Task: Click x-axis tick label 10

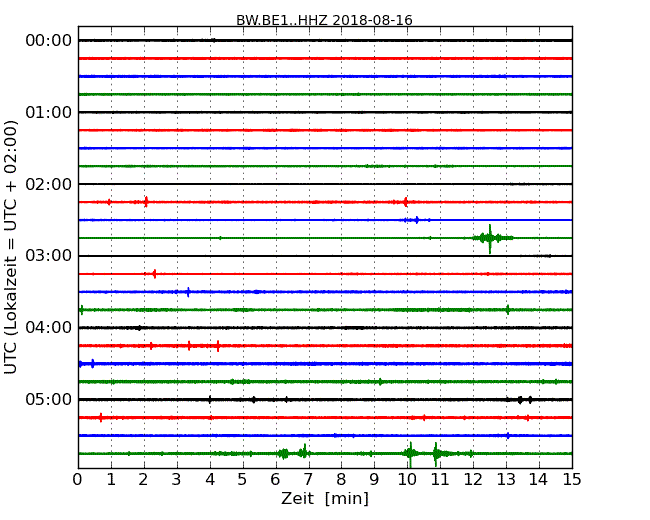Action: coord(407,480)
